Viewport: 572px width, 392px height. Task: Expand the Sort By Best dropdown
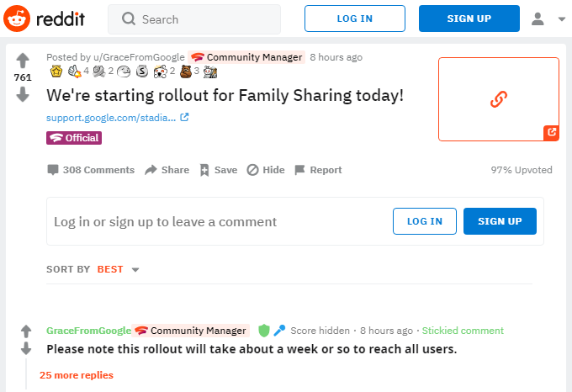118,269
